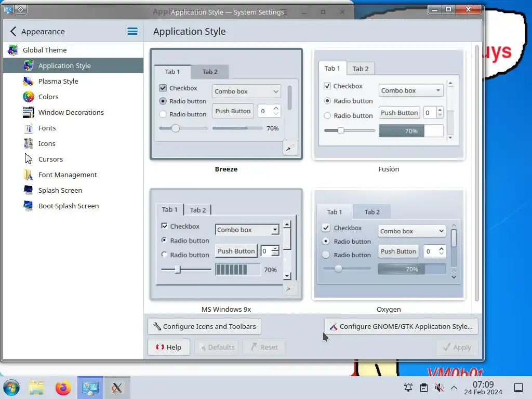532x399 pixels.
Task: Click the Push Button in Fusion preview
Action: [x=400, y=113]
